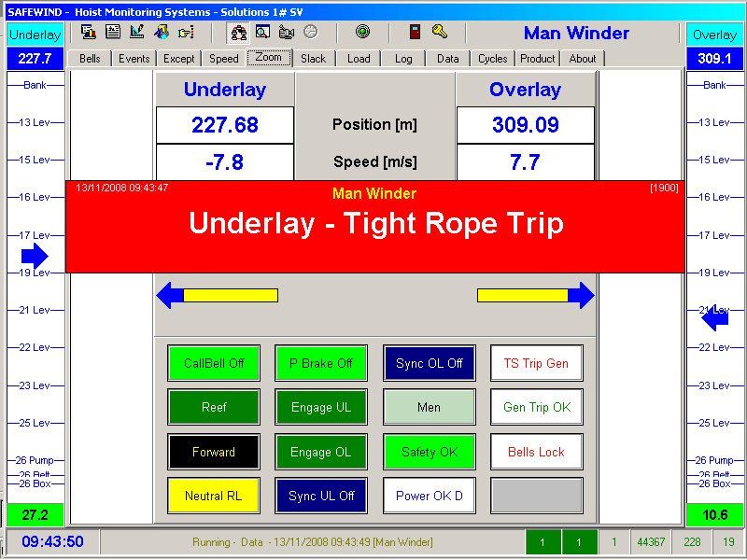Click the Safety OK indicator

[430, 452]
